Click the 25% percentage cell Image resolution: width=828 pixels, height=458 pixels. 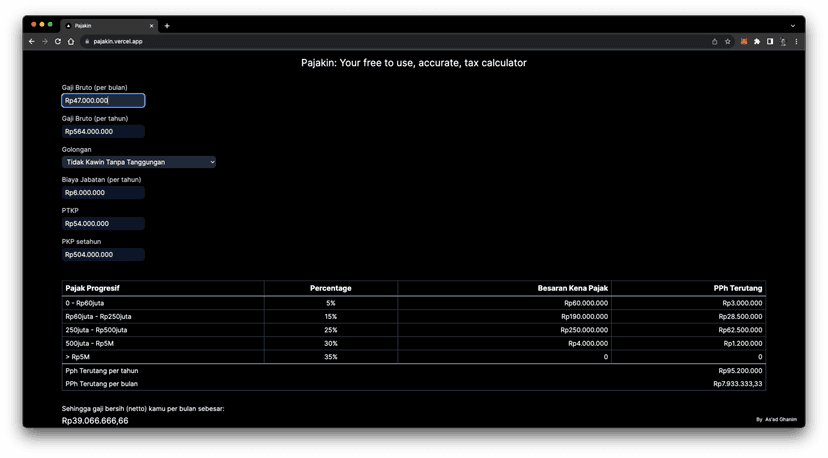click(x=331, y=330)
